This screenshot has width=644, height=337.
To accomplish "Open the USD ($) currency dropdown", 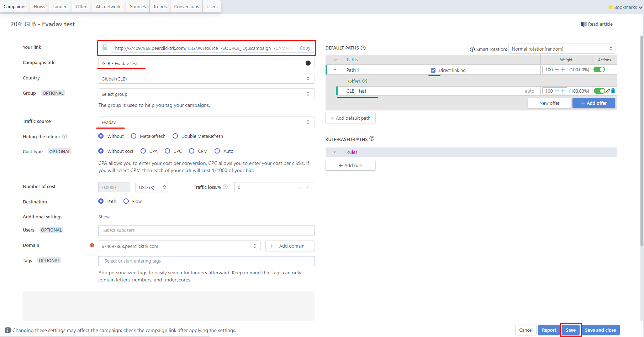I will [152, 187].
